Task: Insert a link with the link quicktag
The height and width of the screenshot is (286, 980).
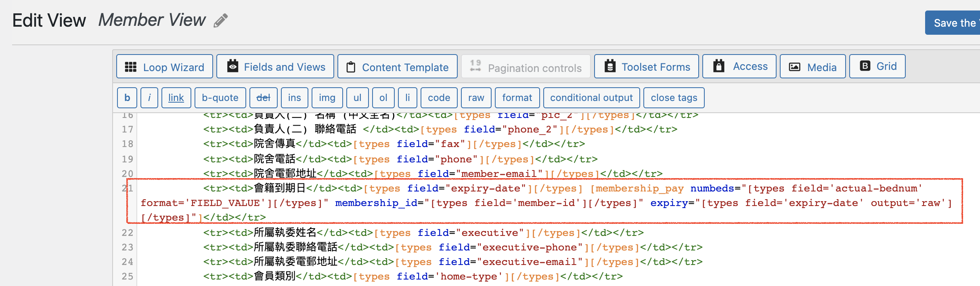Action: pos(176,98)
